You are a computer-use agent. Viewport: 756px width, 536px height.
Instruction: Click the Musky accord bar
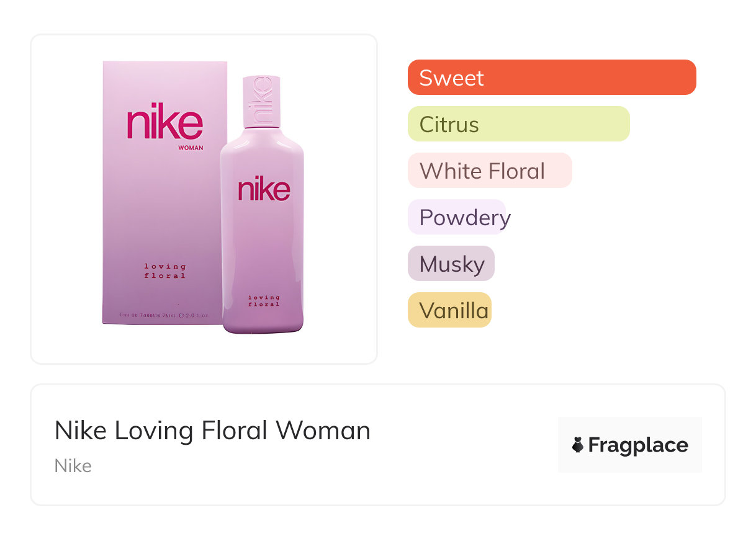[451, 264]
